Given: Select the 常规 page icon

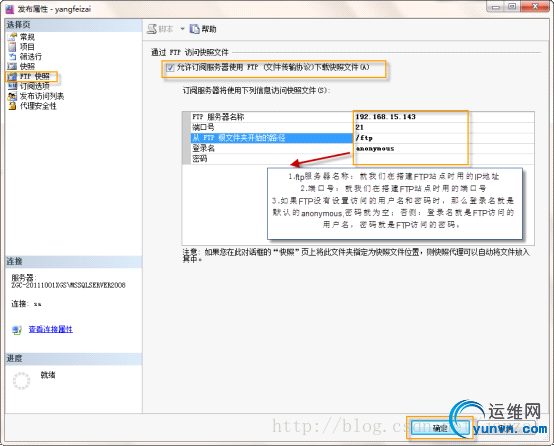Looking at the screenshot, I should coord(12,37).
